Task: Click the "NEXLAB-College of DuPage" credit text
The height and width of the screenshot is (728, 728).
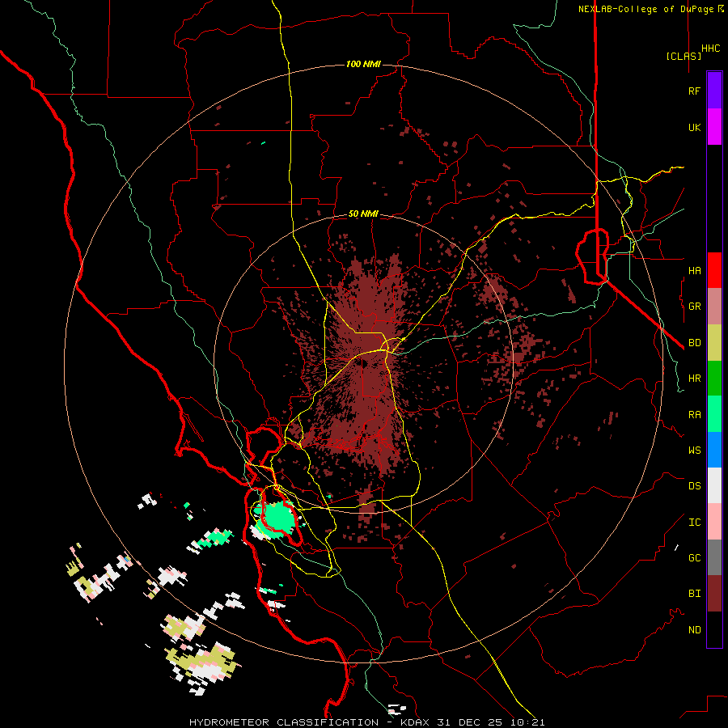Action: pos(645,9)
